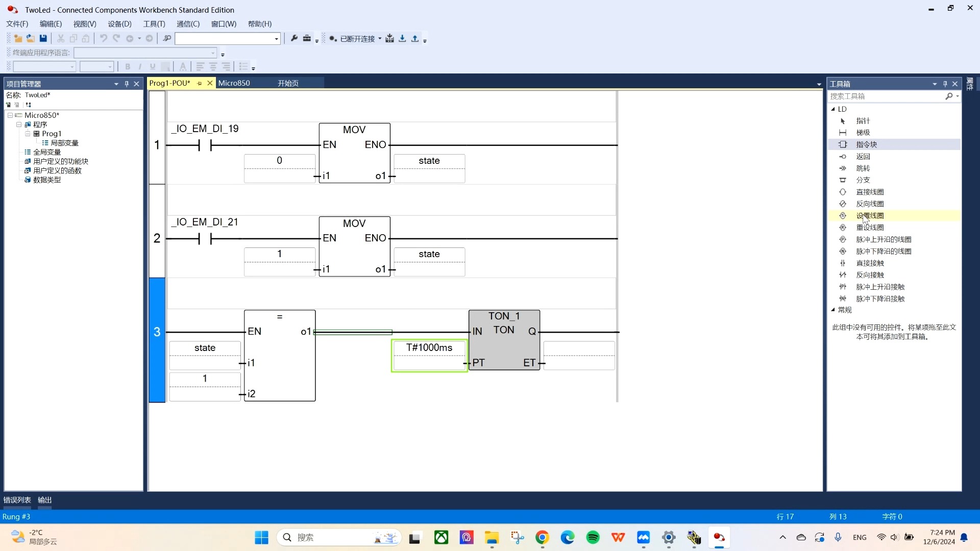980x551 pixels.
Task: Open the document tab list dropdown arrow
Action: 819,84
